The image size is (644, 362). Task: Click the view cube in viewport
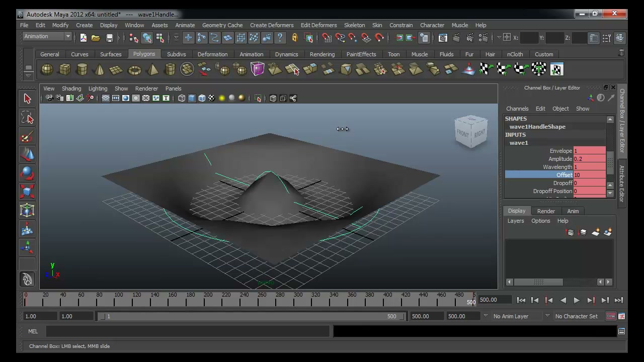tap(471, 132)
